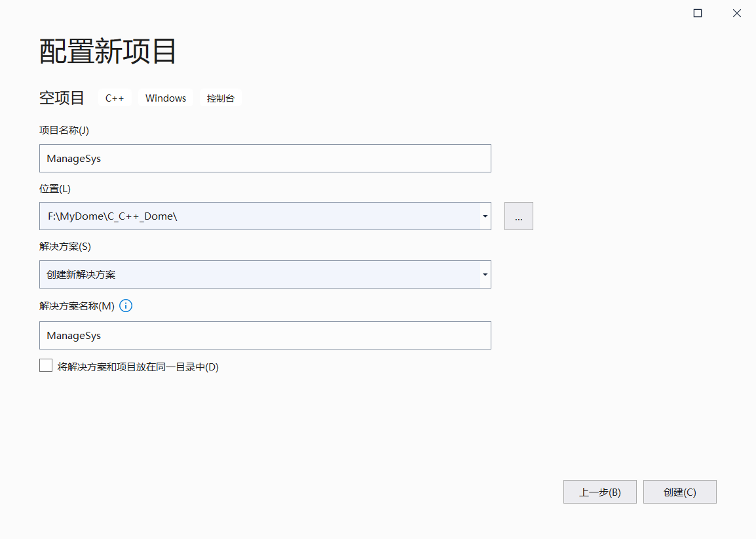Image resolution: width=756 pixels, height=539 pixels.
Task: Click the 空项目 template heading
Action: pyautogui.click(x=62, y=98)
